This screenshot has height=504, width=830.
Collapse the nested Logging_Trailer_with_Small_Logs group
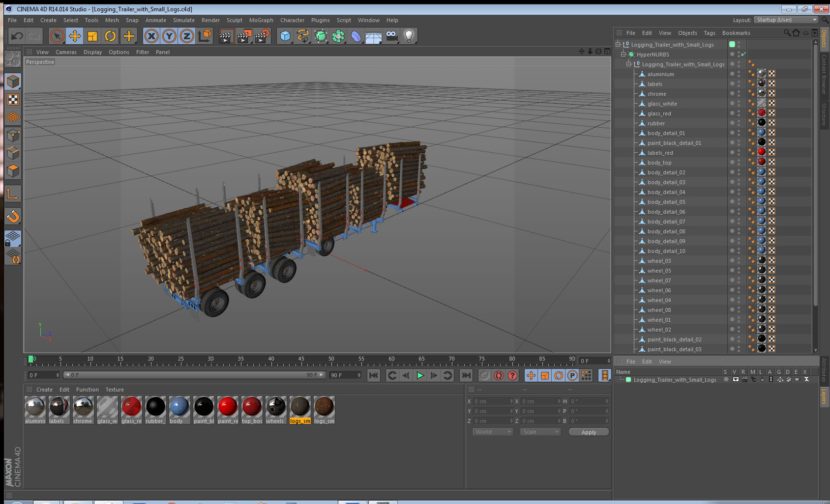pos(628,64)
